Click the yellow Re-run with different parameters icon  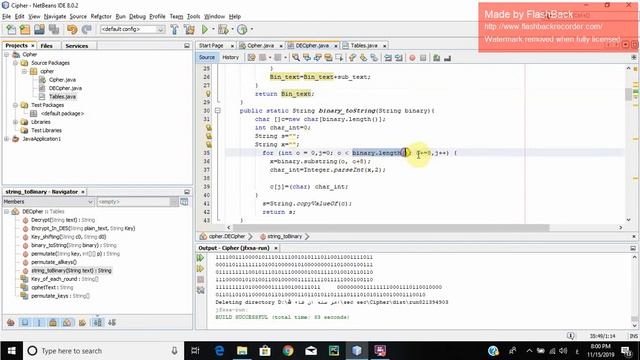pos(200,269)
